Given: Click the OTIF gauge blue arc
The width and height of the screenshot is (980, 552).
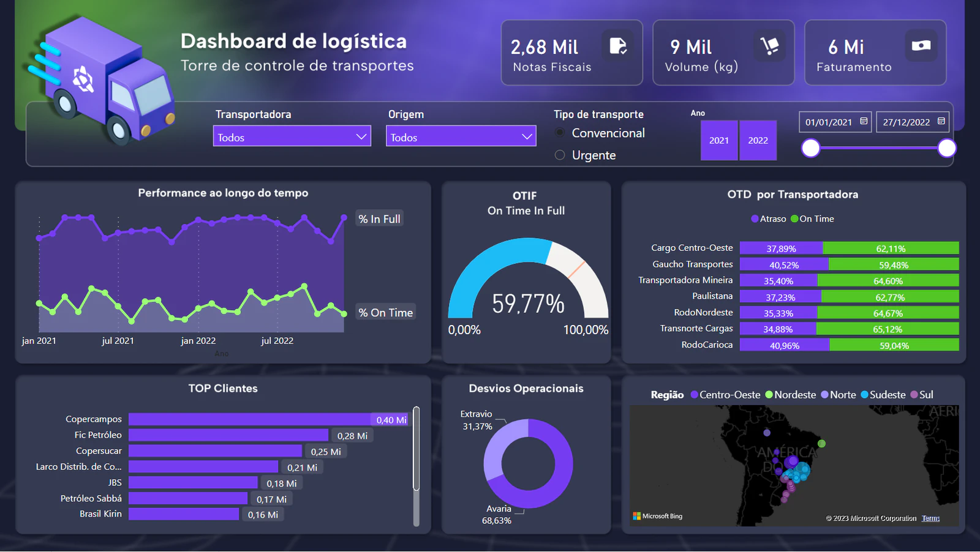Looking at the screenshot, I should tap(484, 266).
